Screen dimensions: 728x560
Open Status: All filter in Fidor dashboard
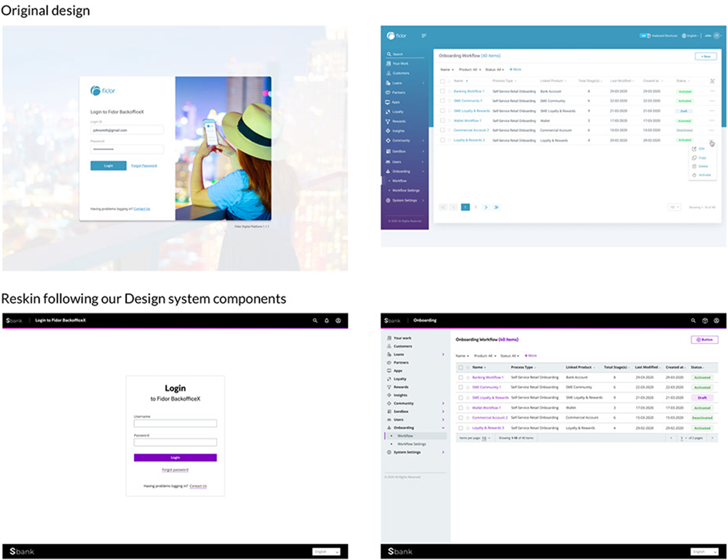pos(494,70)
